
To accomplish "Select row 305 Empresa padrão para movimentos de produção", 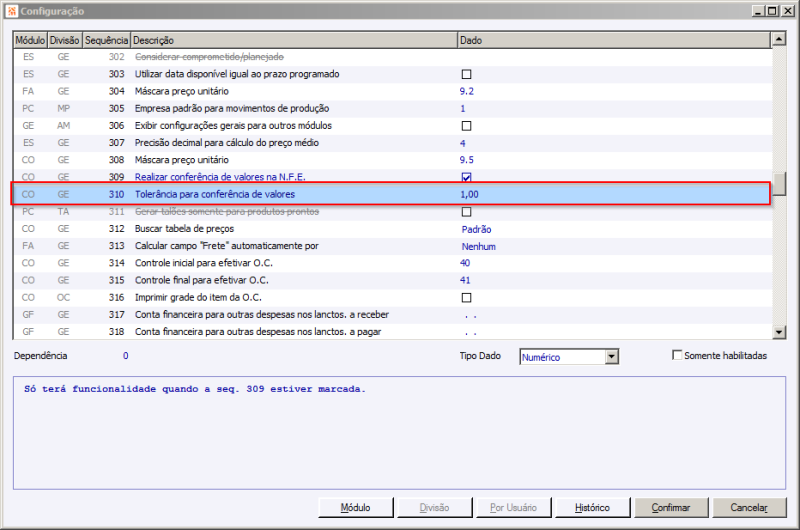I will (392, 109).
